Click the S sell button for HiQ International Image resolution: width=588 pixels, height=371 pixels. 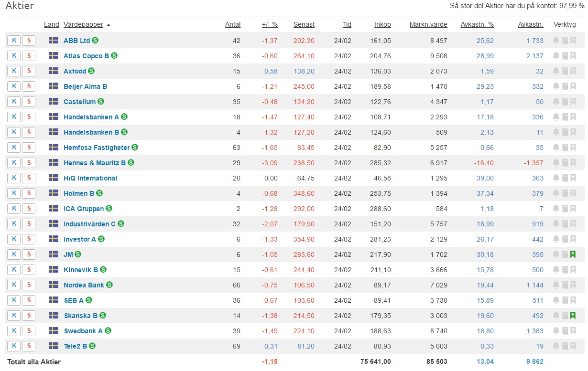click(x=29, y=178)
